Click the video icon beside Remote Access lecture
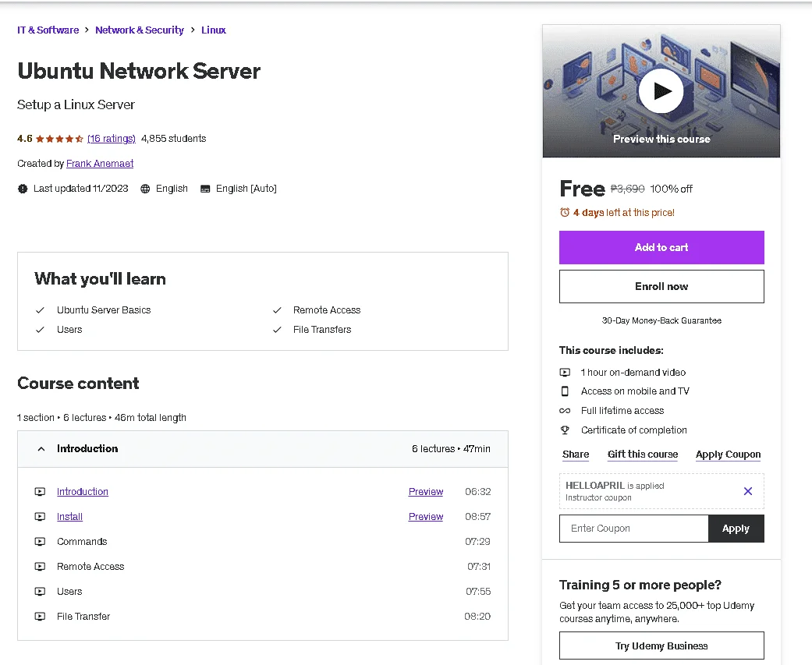 [40, 566]
